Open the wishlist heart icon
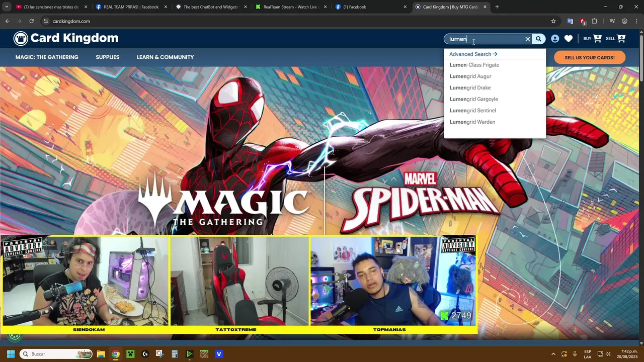Viewport: 644px width, 362px height. [x=568, y=39]
